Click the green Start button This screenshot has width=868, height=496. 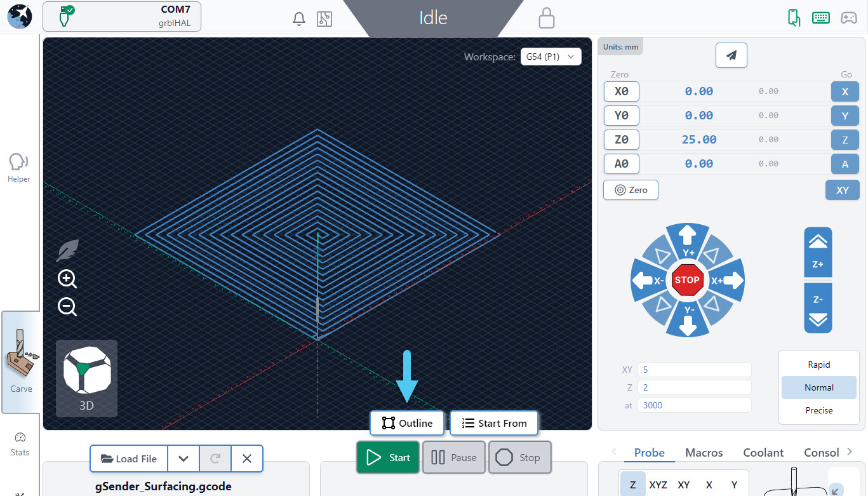point(388,457)
